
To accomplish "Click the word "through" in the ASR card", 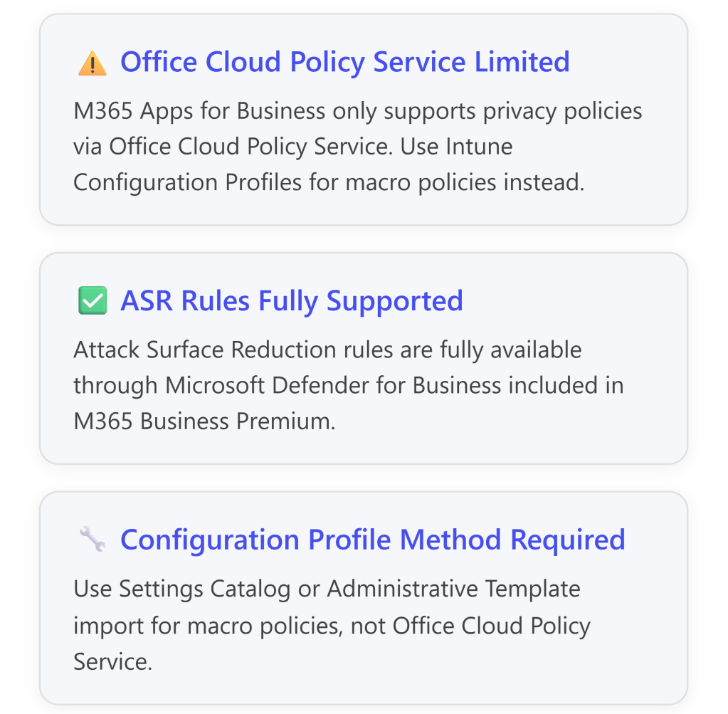I will [116, 385].
